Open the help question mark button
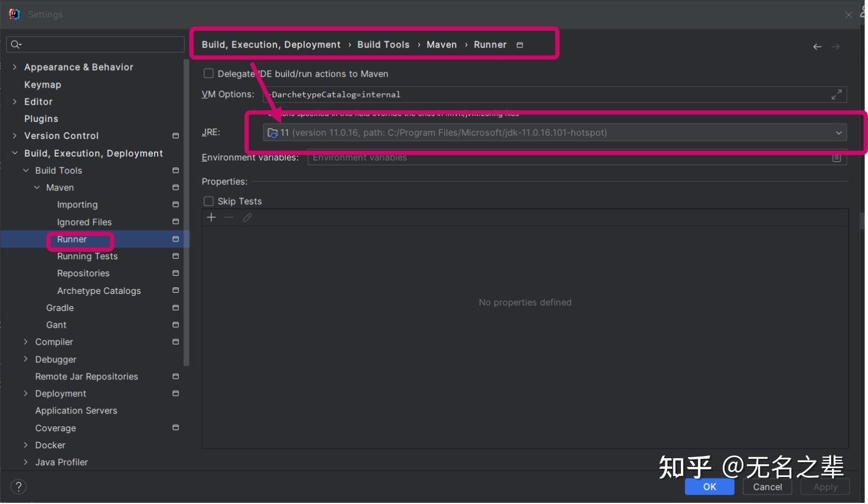 click(x=18, y=487)
